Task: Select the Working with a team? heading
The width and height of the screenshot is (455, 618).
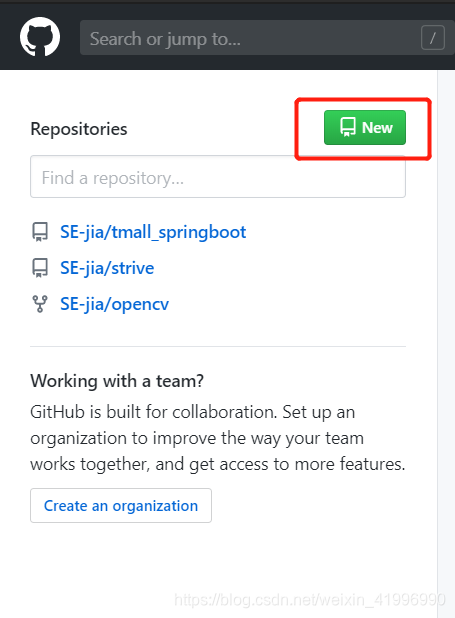Action: [x=117, y=381]
